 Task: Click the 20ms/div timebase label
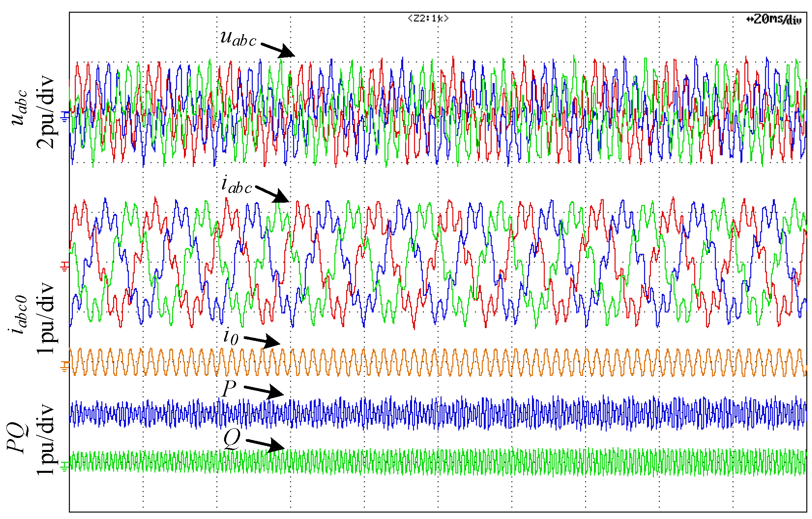tap(774, 19)
